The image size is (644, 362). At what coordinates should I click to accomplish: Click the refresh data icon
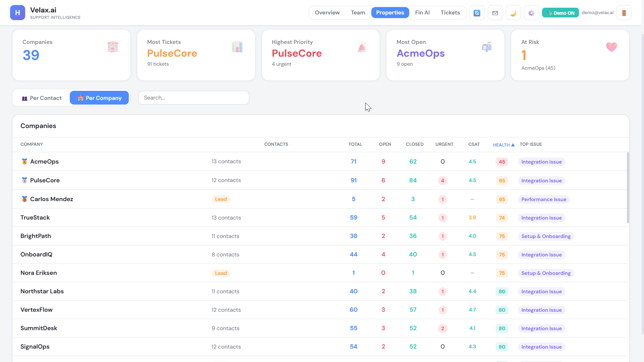[477, 13]
